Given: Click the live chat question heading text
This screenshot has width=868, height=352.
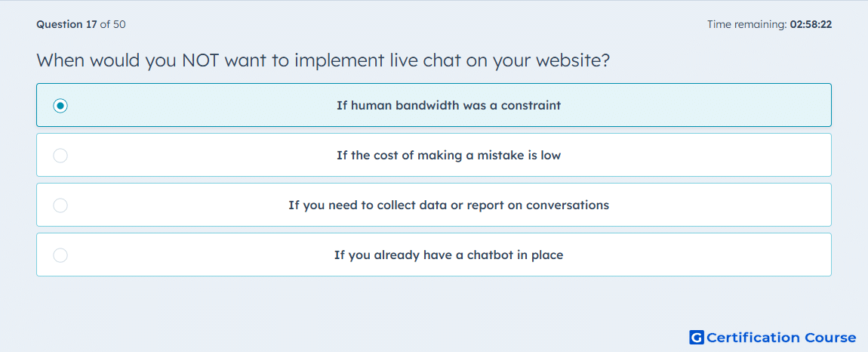Looking at the screenshot, I should (323, 60).
